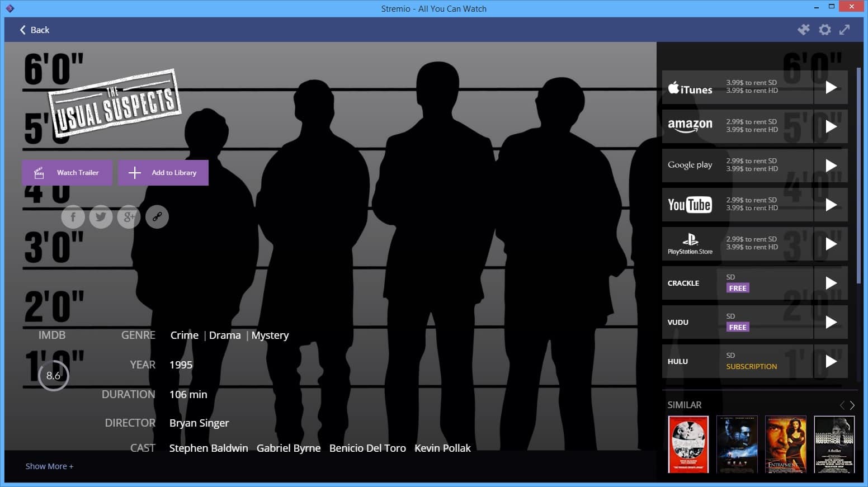Image resolution: width=868 pixels, height=487 pixels.
Task: Click the 106 min duration value
Action: tap(188, 395)
